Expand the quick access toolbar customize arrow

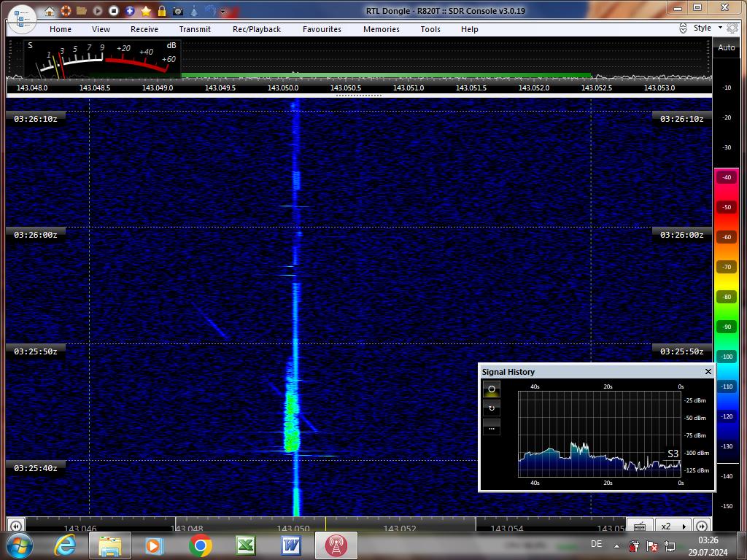pos(222,11)
